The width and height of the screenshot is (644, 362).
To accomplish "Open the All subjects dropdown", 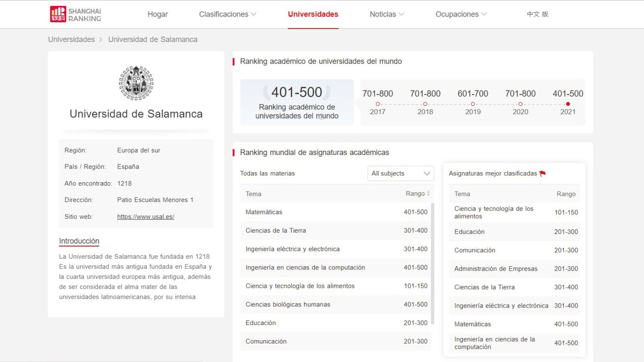I will tap(400, 173).
